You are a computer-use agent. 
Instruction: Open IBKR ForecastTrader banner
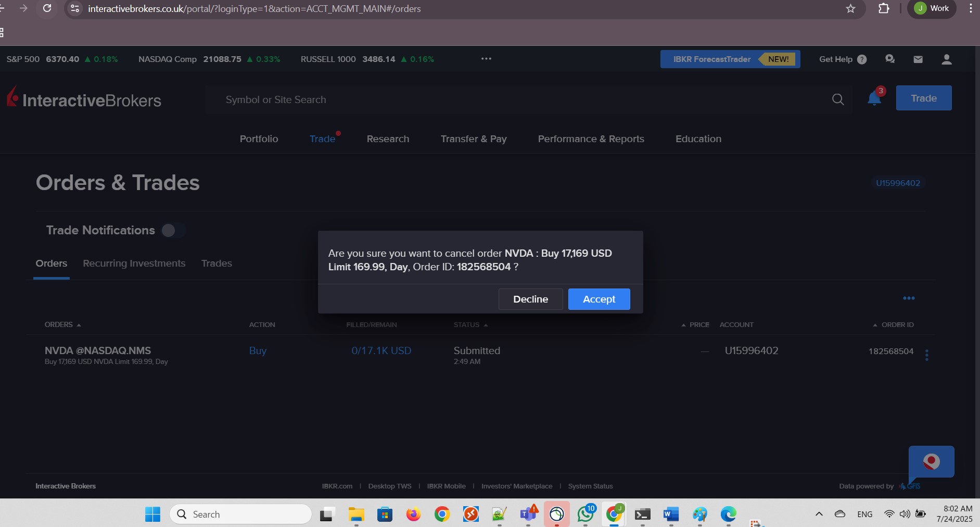point(730,59)
